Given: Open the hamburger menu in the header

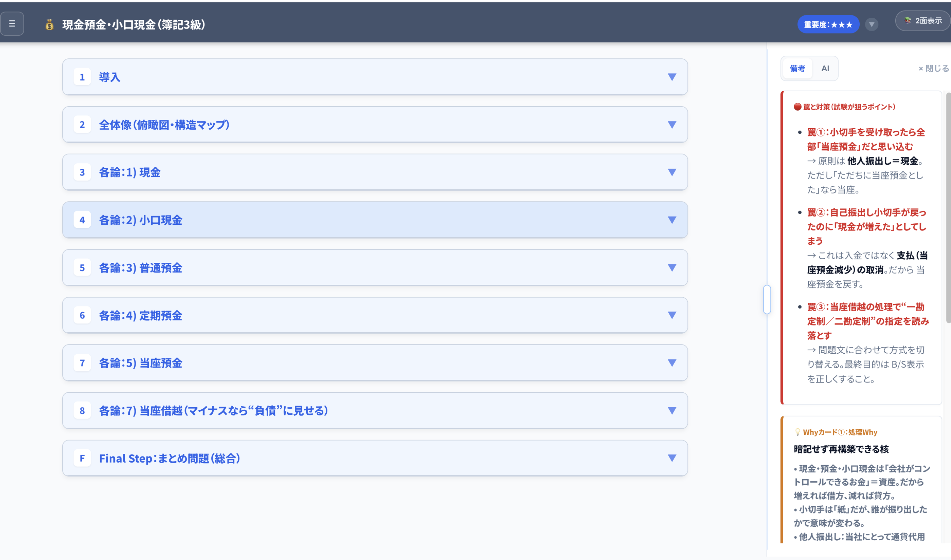Looking at the screenshot, I should pyautogui.click(x=12, y=24).
